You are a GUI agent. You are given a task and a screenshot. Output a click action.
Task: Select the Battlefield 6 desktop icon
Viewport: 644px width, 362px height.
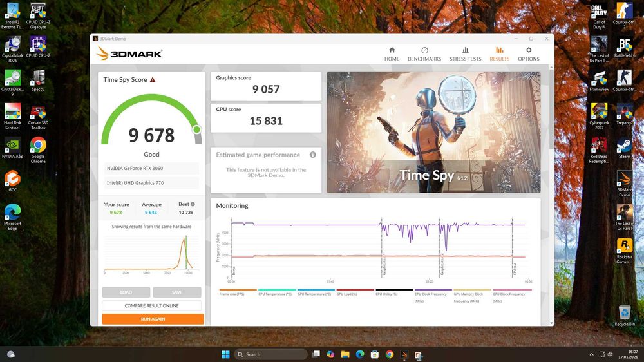[x=624, y=47]
